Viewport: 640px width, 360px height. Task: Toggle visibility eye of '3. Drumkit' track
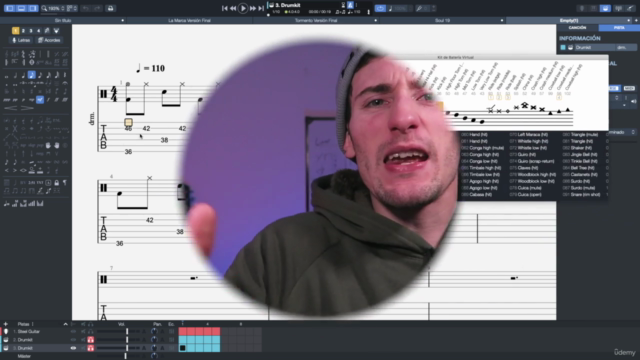coord(73,348)
